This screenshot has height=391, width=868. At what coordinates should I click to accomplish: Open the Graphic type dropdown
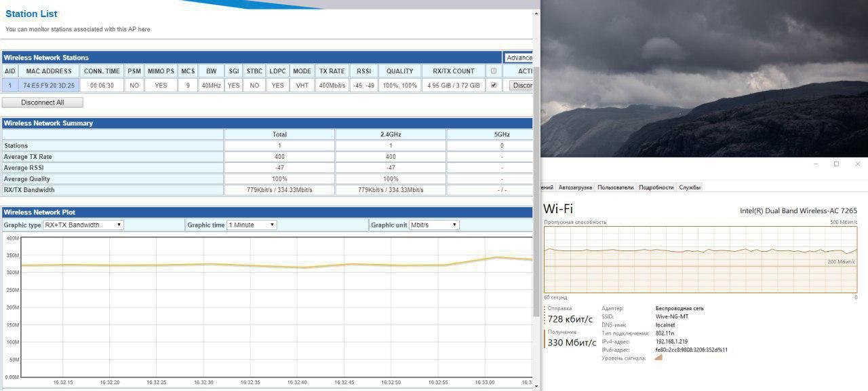pyautogui.click(x=83, y=225)
